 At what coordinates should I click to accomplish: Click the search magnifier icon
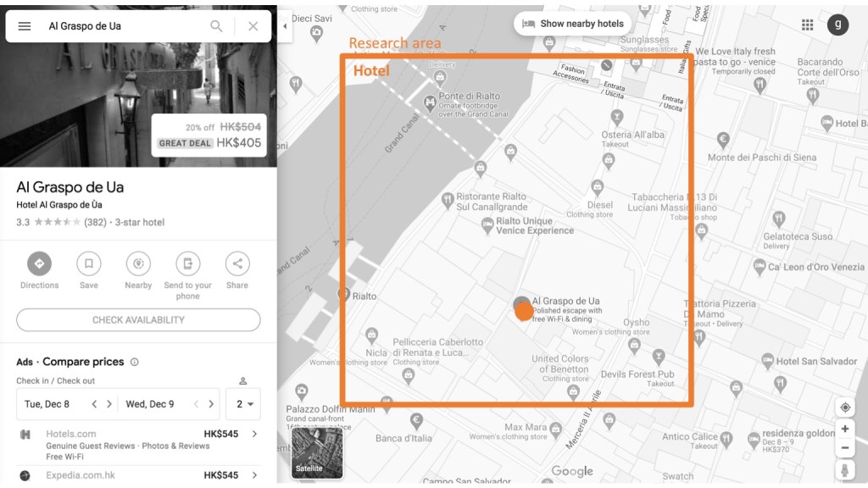tap(217, 26)
